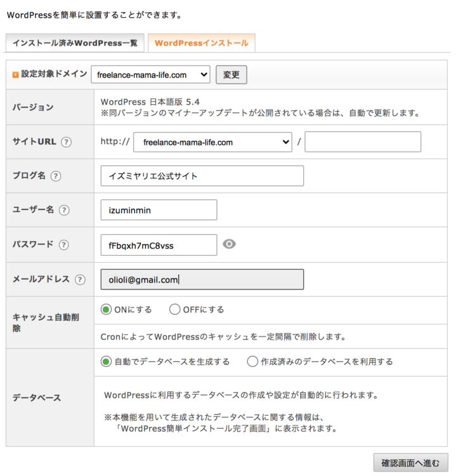Click the ユーザー名 field containing izuminmin
The width and height of the screenshot is (456, 476).
tap(159, 210)
